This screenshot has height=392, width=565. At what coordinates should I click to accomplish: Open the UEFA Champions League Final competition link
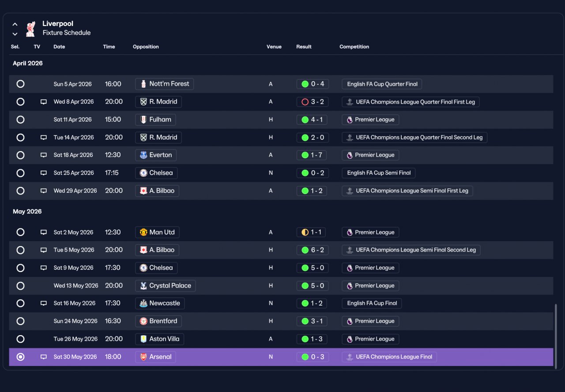[389, 357]
